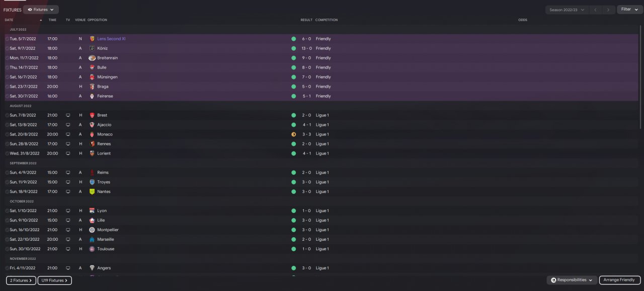This screenshot has height=291, width=644.
Task: Toggle selection circle for Lyon fixture row
Action: click(x=7, y=210)
